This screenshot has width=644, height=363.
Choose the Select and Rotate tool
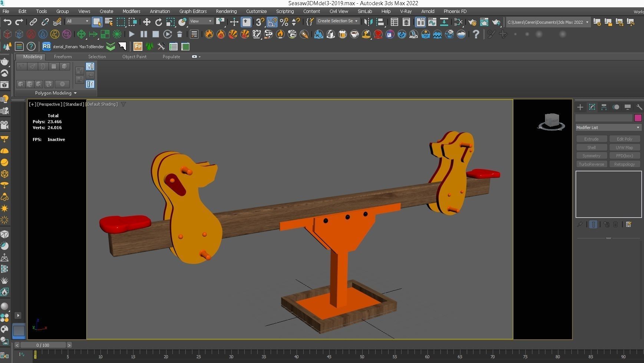click(x=159, y=22)
